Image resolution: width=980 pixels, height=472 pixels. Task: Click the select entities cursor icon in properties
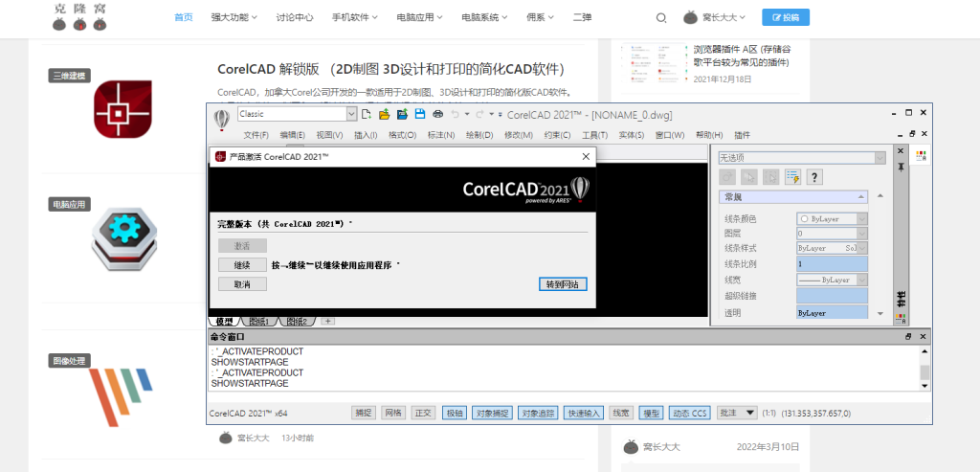749,177
